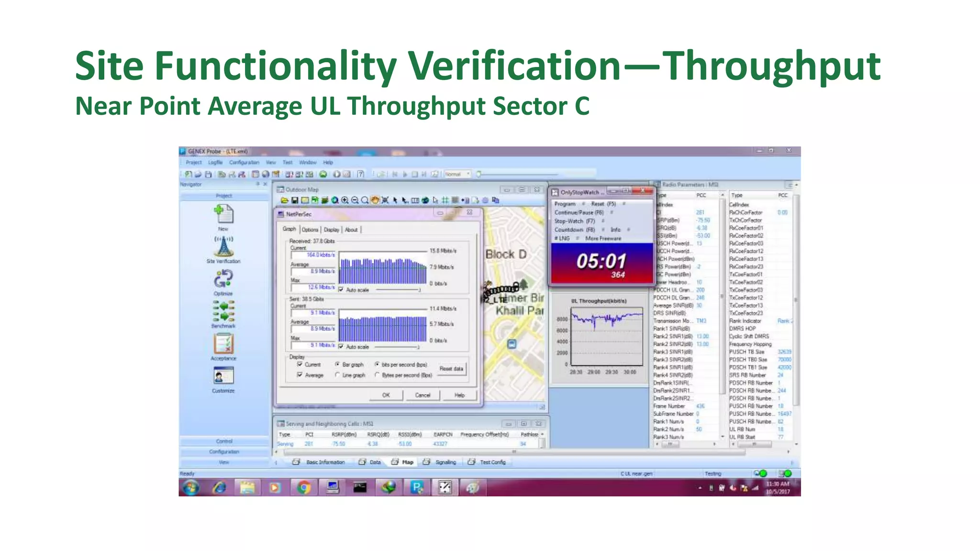Open Internet Explorer from the taskbar
The image size is (980, 551).
[219, 487]
